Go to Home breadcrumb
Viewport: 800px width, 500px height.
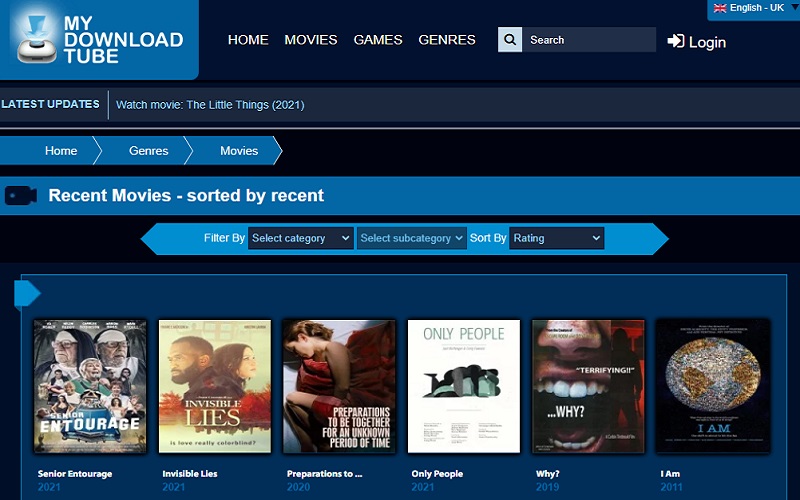[61, 151]
